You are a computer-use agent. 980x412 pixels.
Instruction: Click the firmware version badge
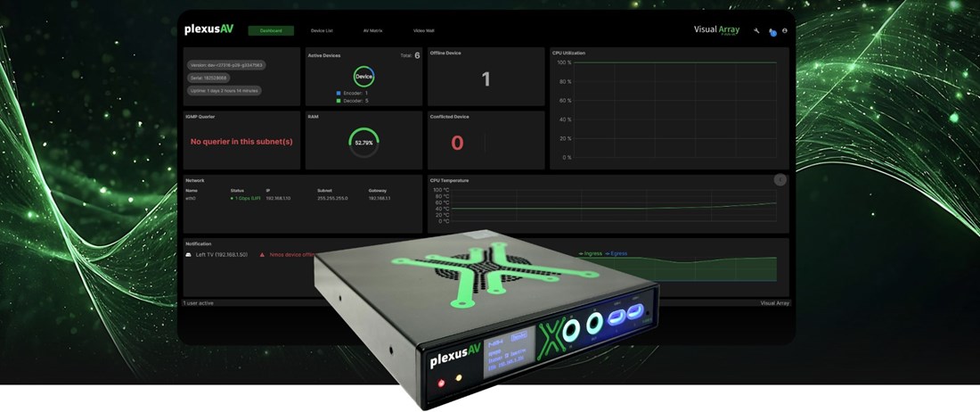click(226, 65)
